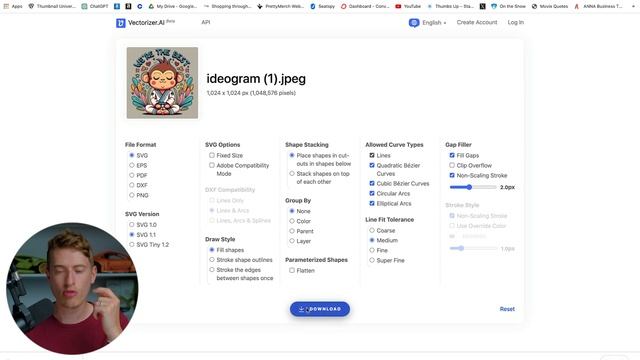The width and height of the screenshot is (640, 360).
Task: Select Coarse line fit tolerance
Action: [x=372, y=230]
